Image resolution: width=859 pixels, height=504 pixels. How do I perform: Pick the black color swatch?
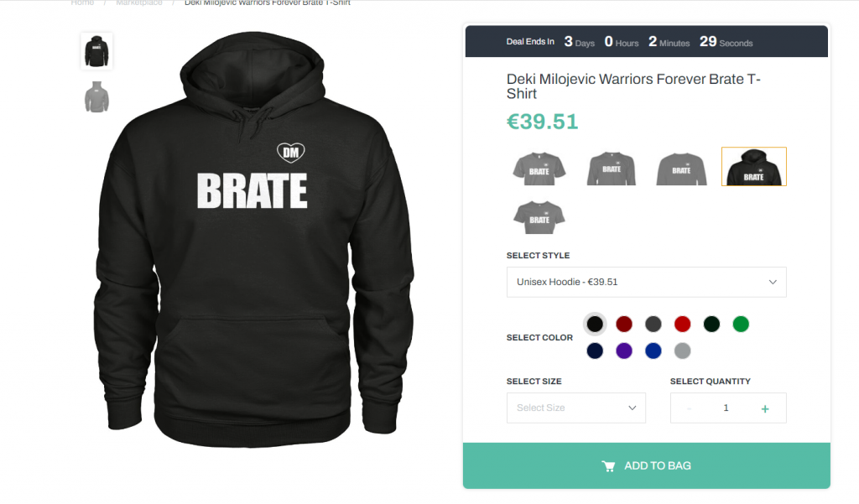[x=595, y=324]
